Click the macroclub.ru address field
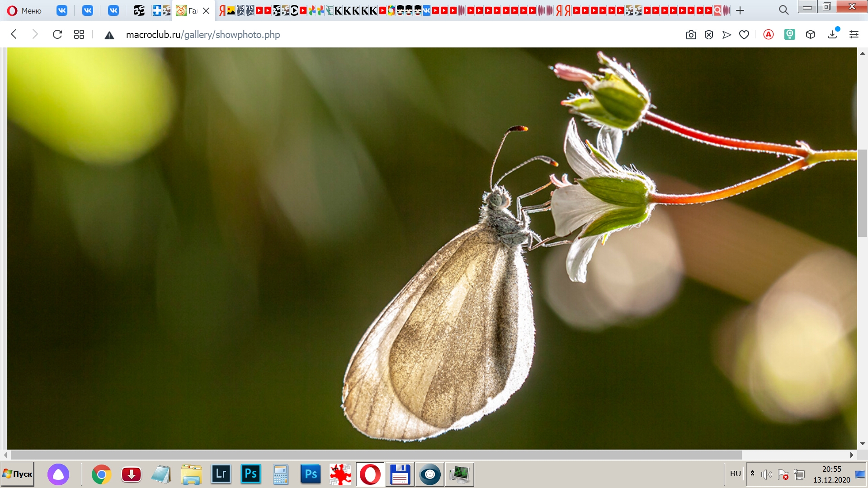The width and height of the screenshot is (868, 488). [203, 35]
